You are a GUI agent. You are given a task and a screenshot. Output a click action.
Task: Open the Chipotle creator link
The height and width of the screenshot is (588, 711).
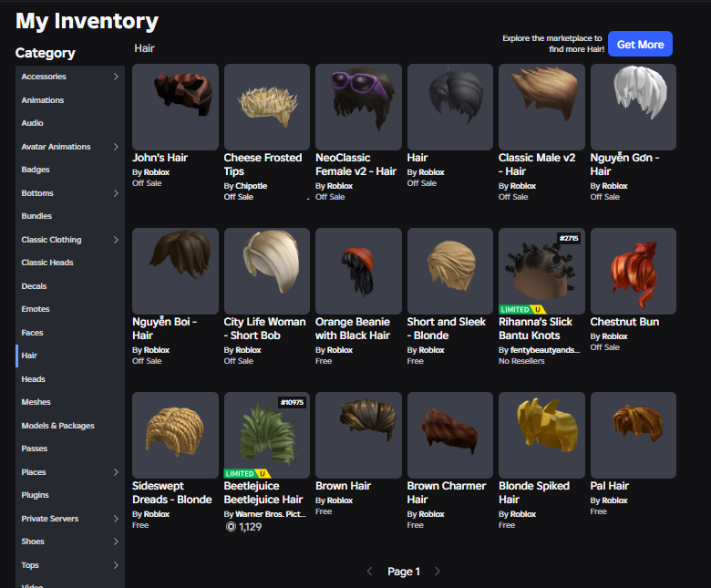252,186
